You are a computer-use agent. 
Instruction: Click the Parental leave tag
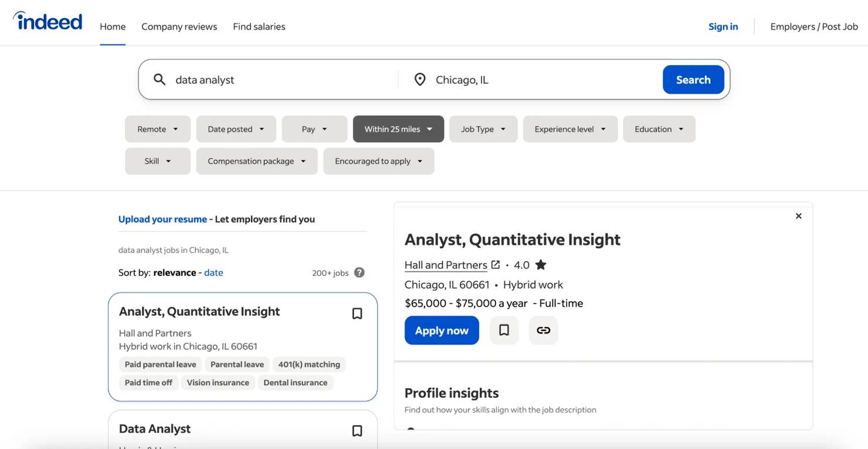pyautogui.click(x=237, y=365)
